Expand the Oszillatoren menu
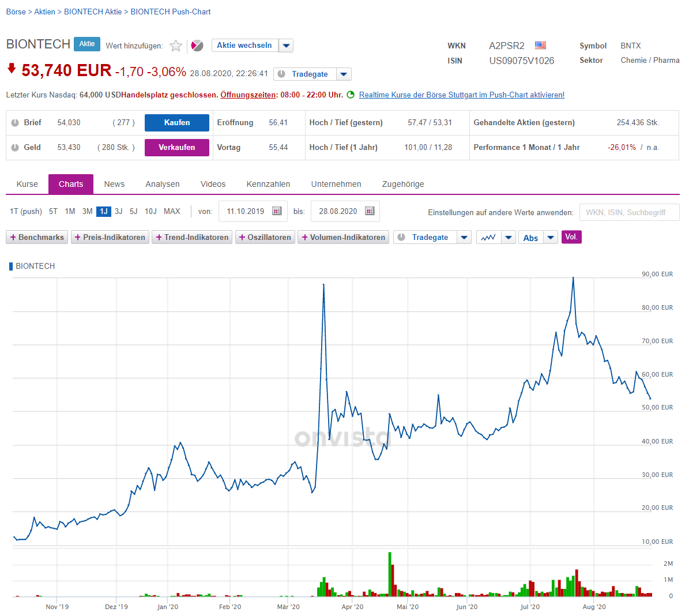Image resolution: width=689 pixels, height=616 pixels. point(265,238)
